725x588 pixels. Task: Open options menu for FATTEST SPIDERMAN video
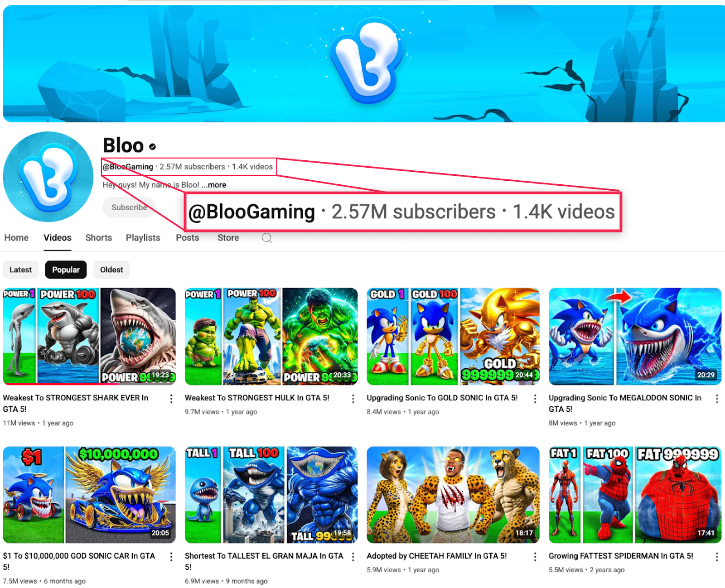[717, 557]
